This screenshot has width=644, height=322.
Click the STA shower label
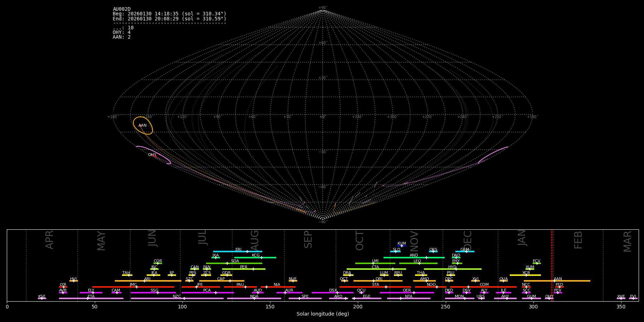tap(375, 285)
